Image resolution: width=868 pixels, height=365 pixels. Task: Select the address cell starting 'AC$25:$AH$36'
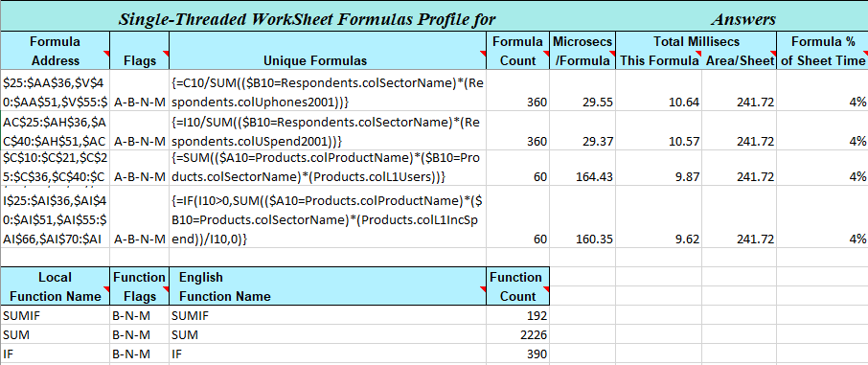point(56,130)
